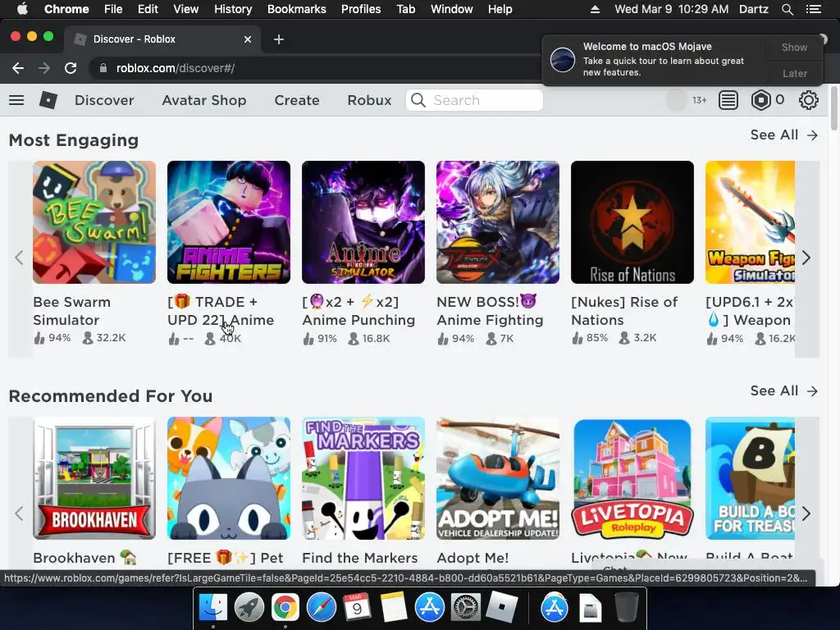Open the Trash in the dock
Viewport: 840px width, 630px height.
[626, 608]
